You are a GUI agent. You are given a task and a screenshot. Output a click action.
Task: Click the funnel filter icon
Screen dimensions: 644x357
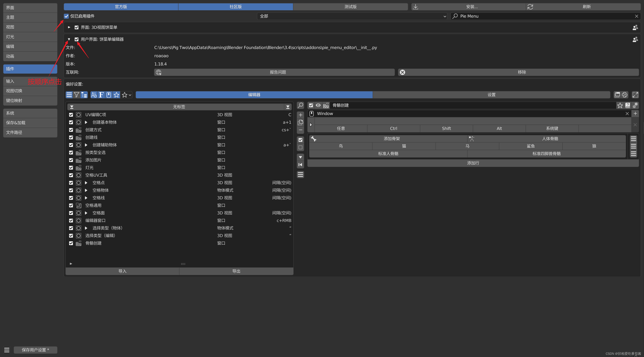[x=76, y=95]
